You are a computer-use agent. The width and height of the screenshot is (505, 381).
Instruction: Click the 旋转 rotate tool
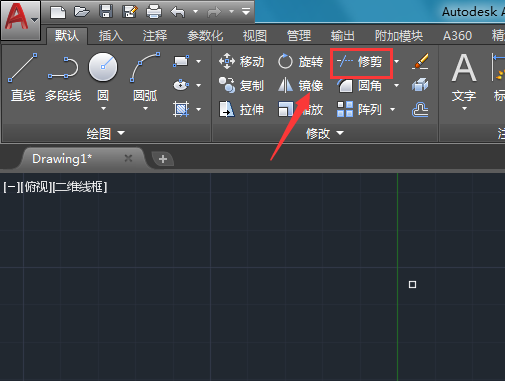pyautogui.click(x=301, y=62)
